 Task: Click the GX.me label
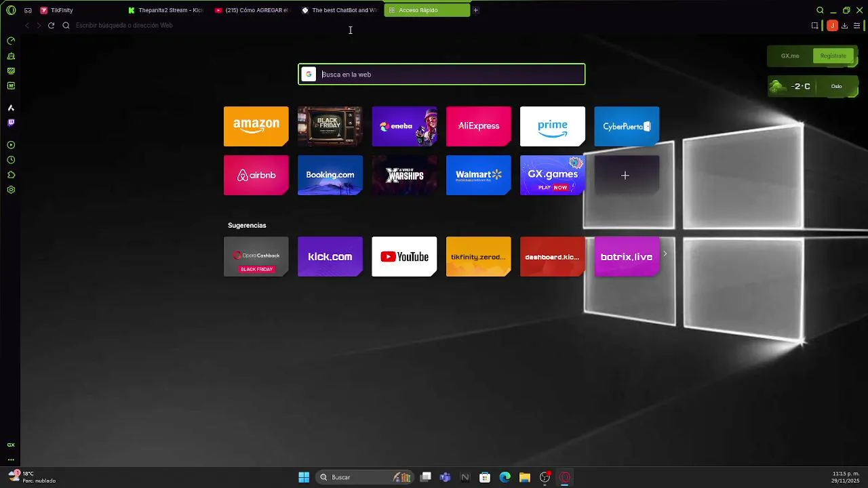click(790, 56)
